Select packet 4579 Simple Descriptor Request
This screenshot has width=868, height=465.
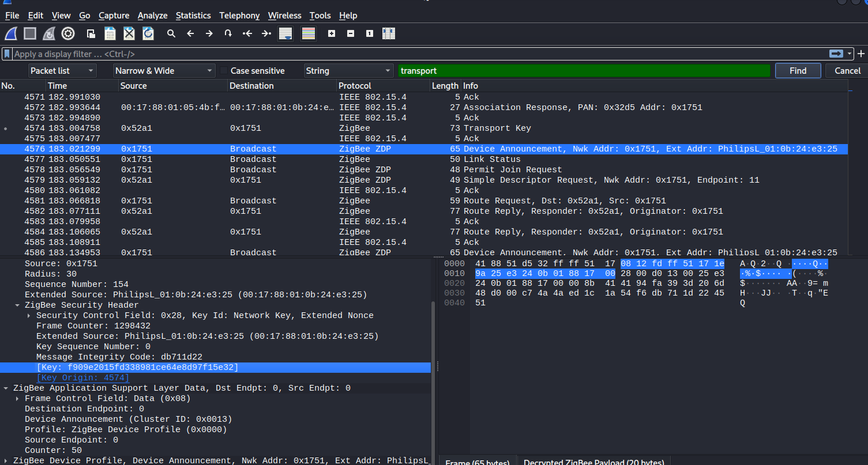click(x=424, y=180)
